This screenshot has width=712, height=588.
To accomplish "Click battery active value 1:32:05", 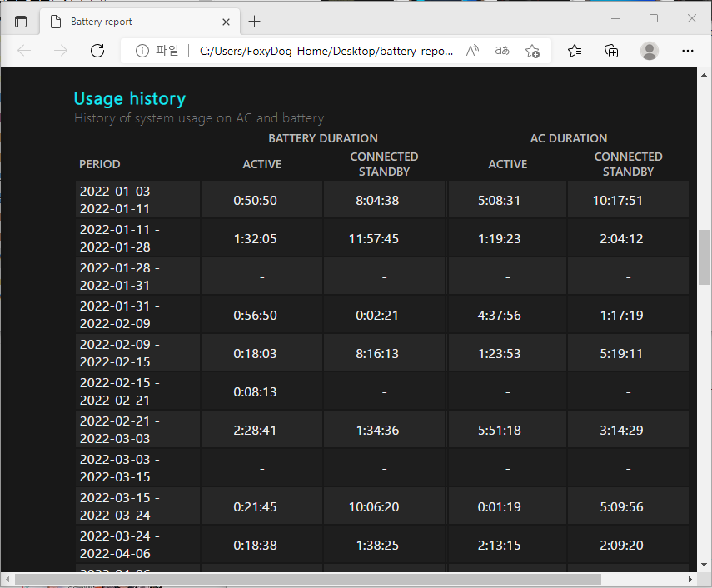I will (x=255, y=238).
